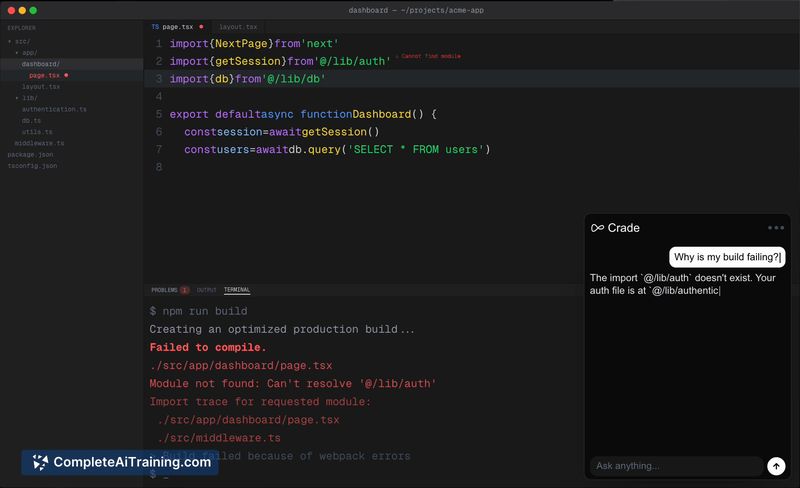The image size is (800, 488).
Task: Click 'Module not found' terminal error line
Action: tap(292, 383)
